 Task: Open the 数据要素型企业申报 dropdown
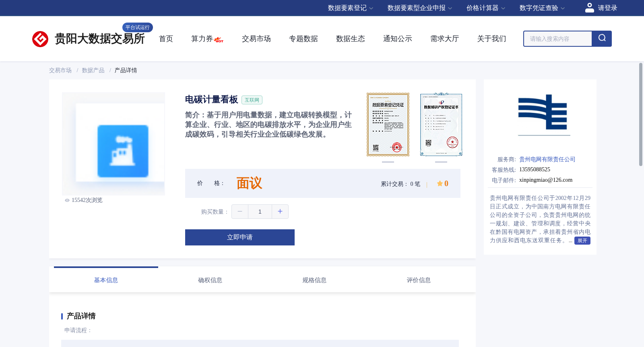pyautogui.click(x=420, y=8)
